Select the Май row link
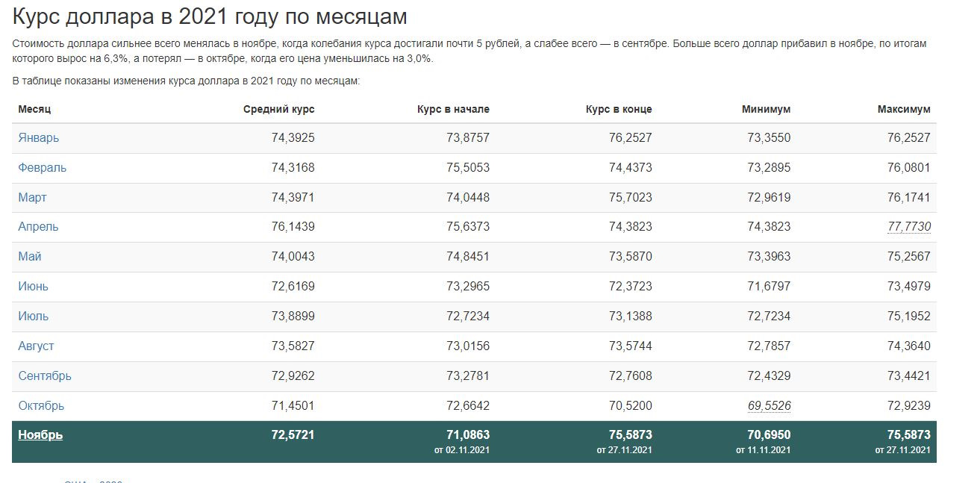This screenshot has width=980, height=483. pyautogui.click(x=30, y=257)
